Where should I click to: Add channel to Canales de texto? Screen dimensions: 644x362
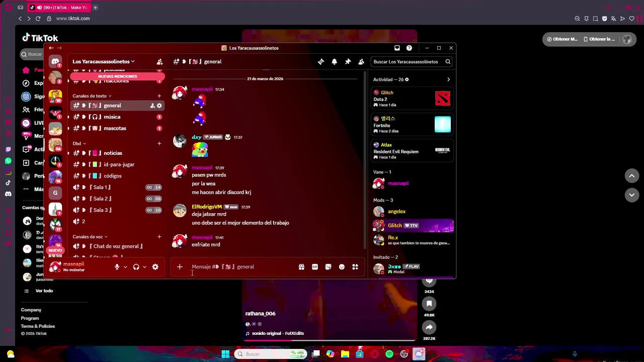coord(159,96)
